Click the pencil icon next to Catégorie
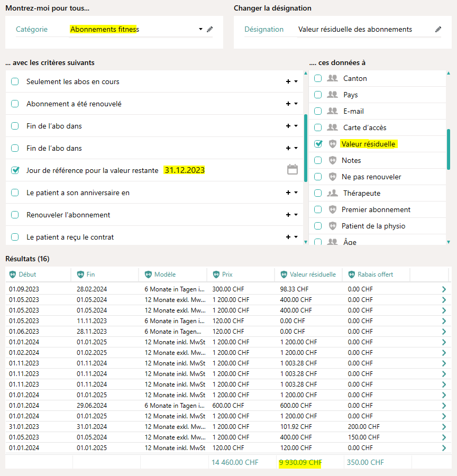The width and height of the screenshot is (457, 476). pos(210,30)
